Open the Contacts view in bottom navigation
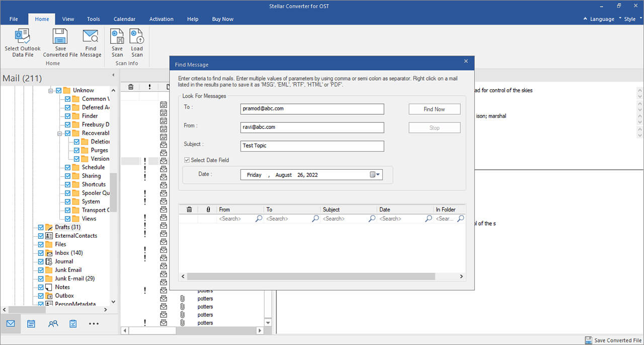Image resolution: width=644 pixels, height=345 pixels. [53, 324]
